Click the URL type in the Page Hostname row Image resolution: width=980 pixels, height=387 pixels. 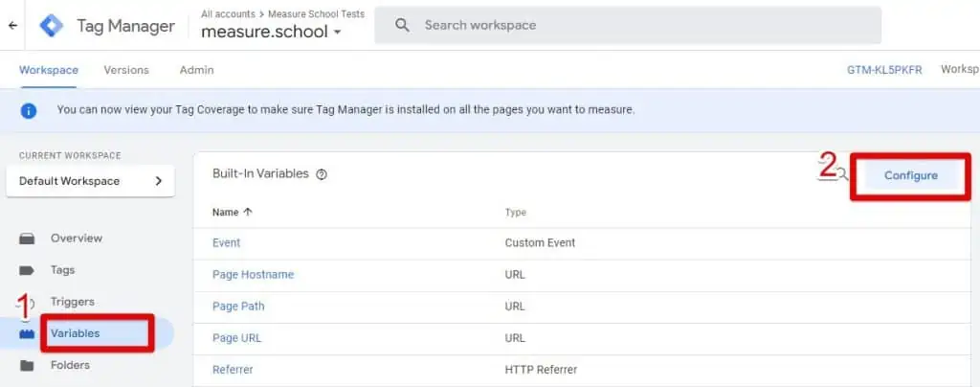tap(515, 275)
